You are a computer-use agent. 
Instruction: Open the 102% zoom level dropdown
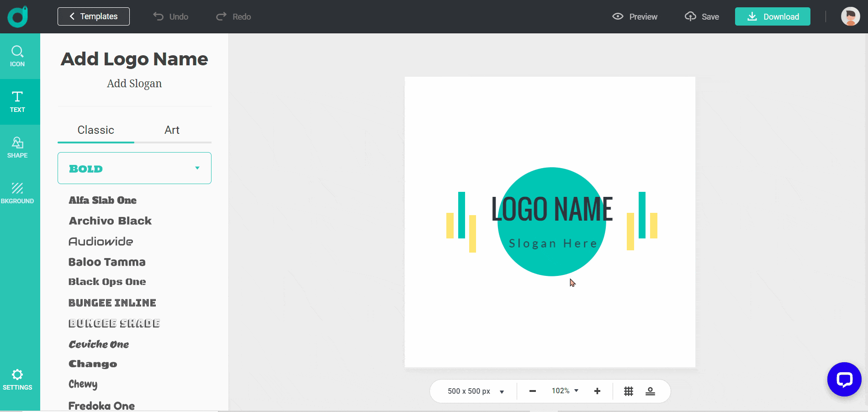[565, 391]
